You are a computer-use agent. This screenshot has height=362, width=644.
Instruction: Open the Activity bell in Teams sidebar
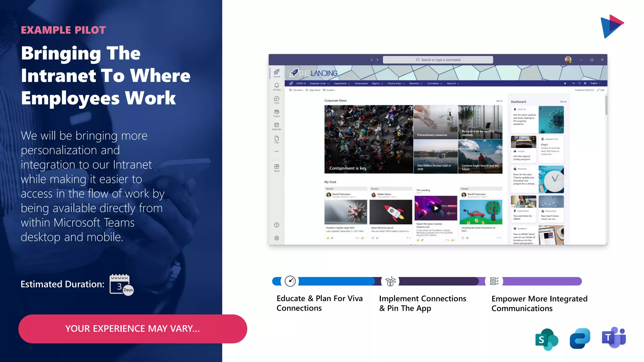click(x=276, y=87)
